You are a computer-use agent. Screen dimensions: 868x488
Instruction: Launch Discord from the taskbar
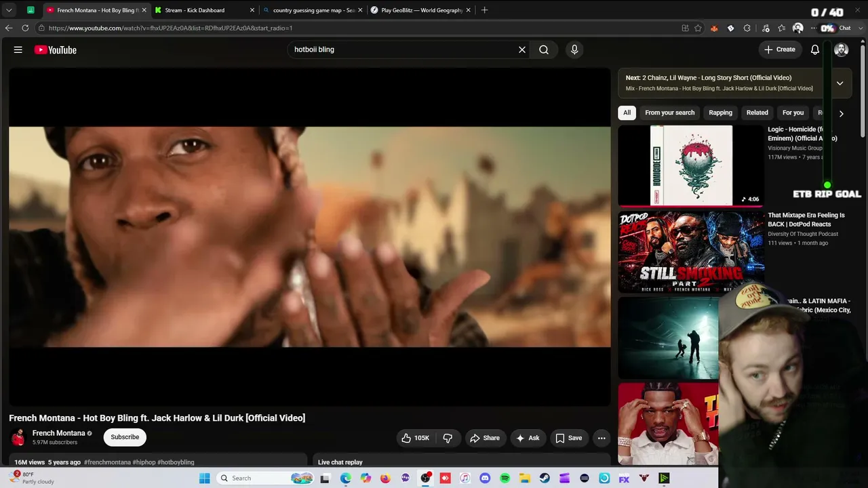point(485,478)
